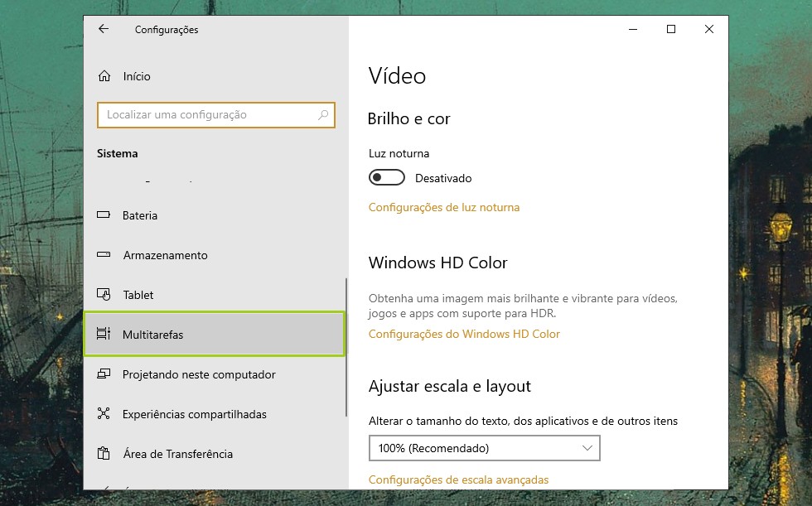Toggle the Luz noturna switch
The height and width of the screenshot is (506, 812).
(x=387, y=178)
